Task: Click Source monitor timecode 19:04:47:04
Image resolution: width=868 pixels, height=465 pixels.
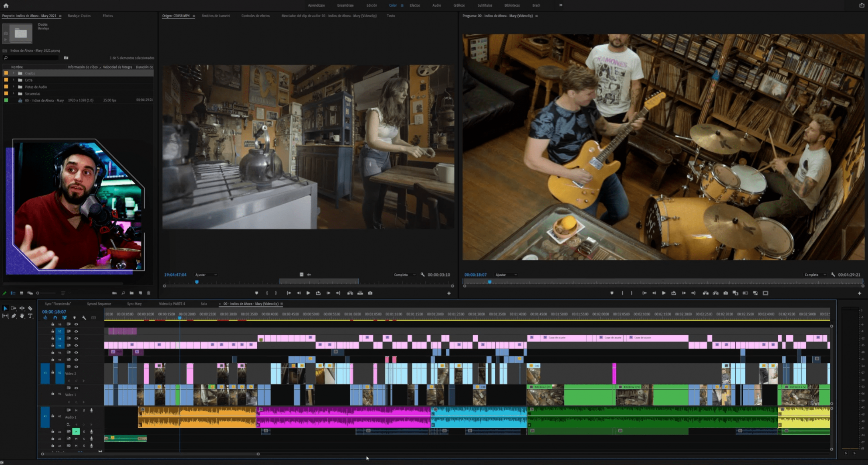Action: tap(175, 275)
